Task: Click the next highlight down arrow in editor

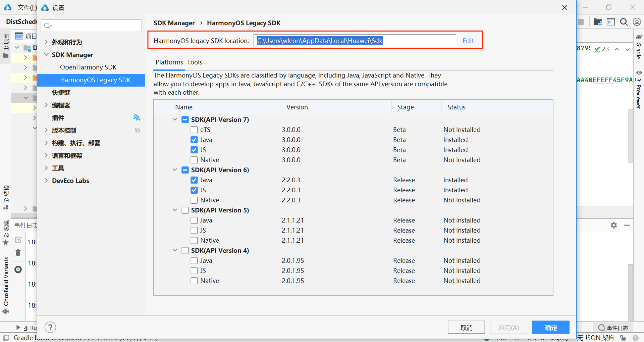Action: (627, 49)
